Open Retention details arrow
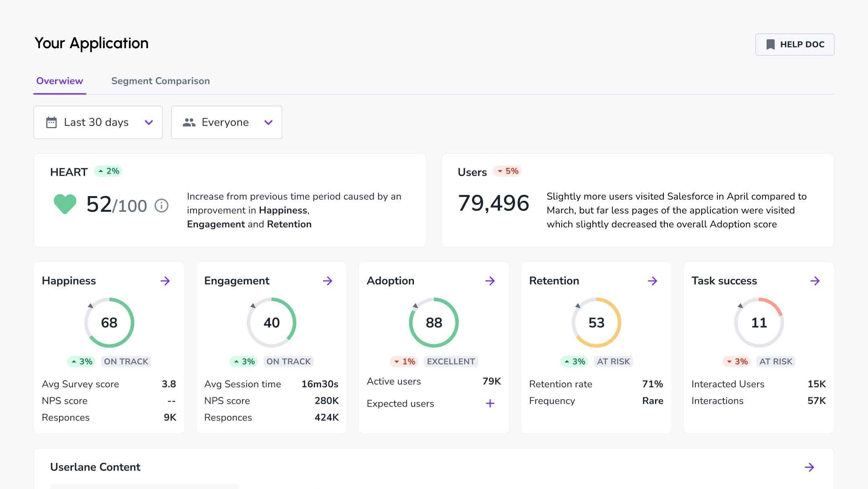Screen dimensions: 868x489 pos(653,281)
